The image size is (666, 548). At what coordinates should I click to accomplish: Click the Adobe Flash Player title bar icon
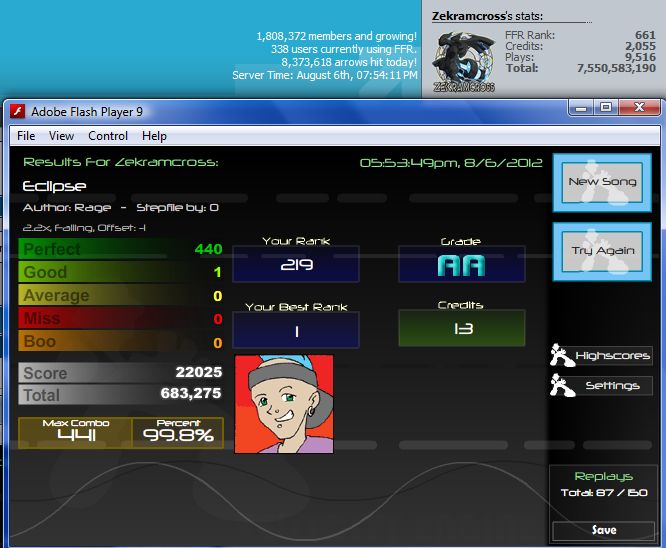pos(18,111)
